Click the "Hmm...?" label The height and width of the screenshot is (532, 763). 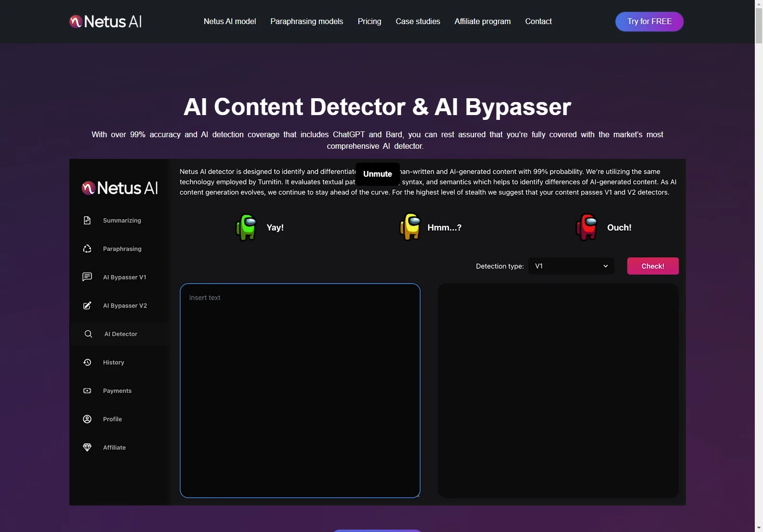(444, 228)
